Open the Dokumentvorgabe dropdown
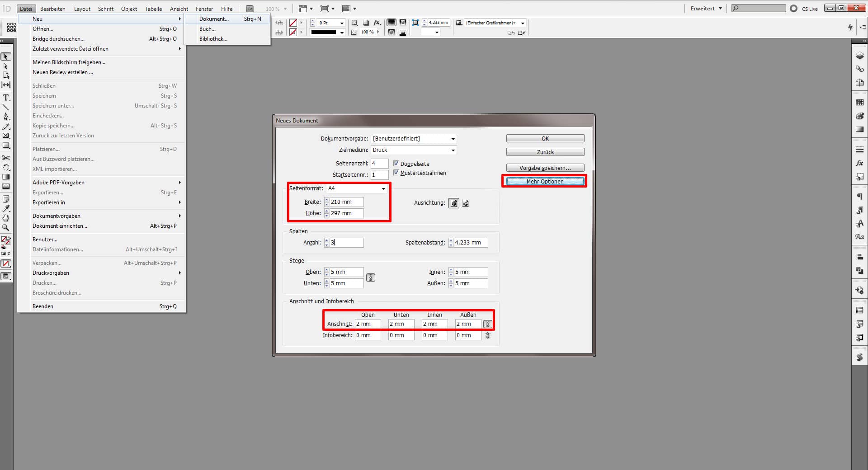This screenshot has height=470, width=868. [453, 139]
